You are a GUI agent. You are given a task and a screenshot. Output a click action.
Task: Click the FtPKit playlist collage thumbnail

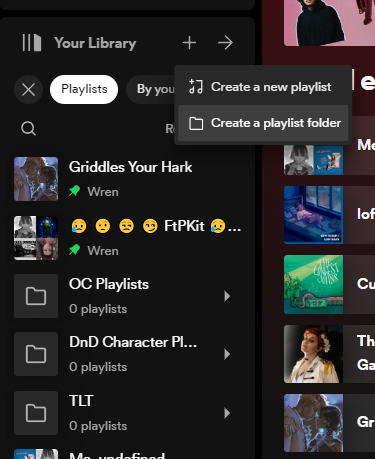point(36,238)
